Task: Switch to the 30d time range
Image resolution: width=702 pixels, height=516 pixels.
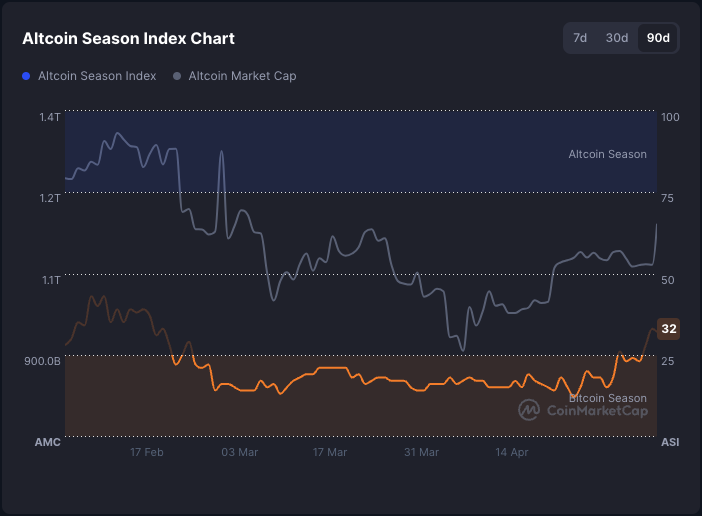Action: pos(617,38)
